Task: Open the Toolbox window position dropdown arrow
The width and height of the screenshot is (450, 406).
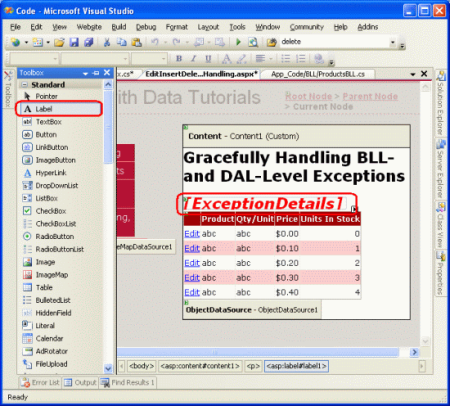Action: pos(85,73)
